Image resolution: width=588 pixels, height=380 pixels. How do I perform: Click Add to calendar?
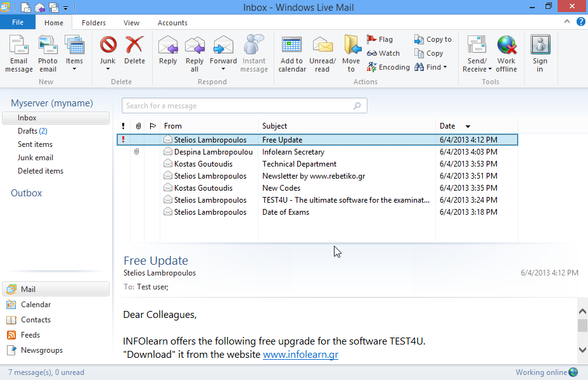(x=291, y=53)
